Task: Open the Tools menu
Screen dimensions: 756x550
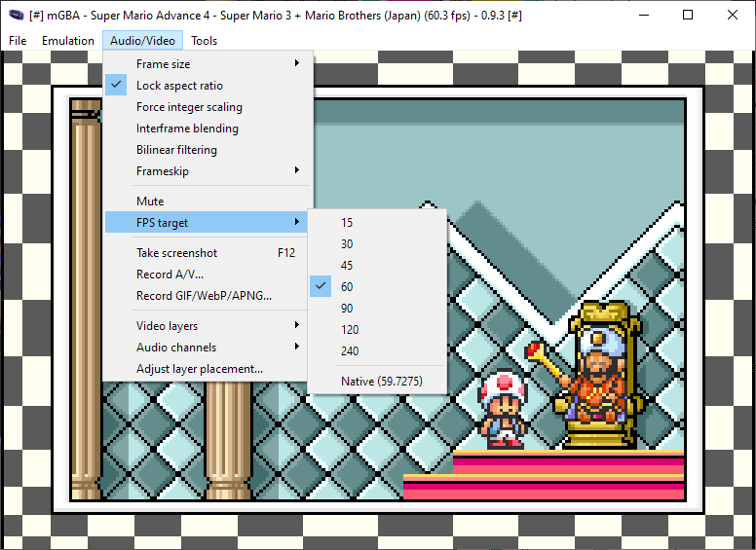Action: [x=204, y=41]
